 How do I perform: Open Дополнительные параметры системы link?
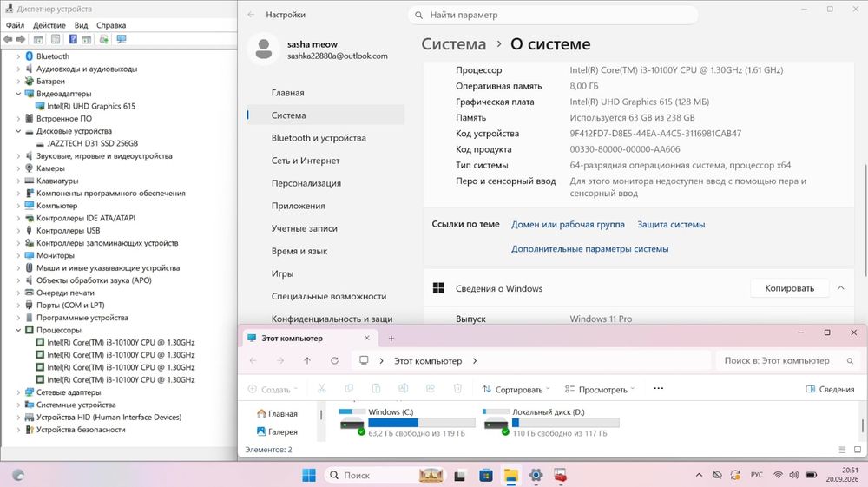tap(589, 249)
